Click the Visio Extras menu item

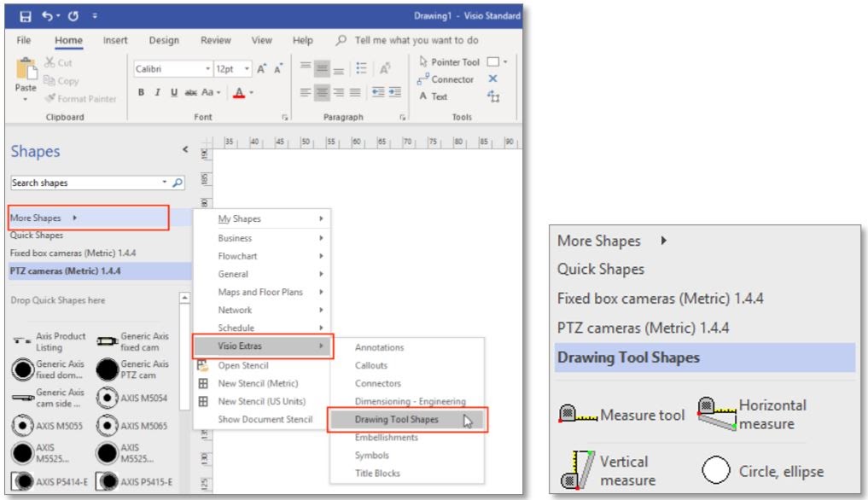[263, 346]
